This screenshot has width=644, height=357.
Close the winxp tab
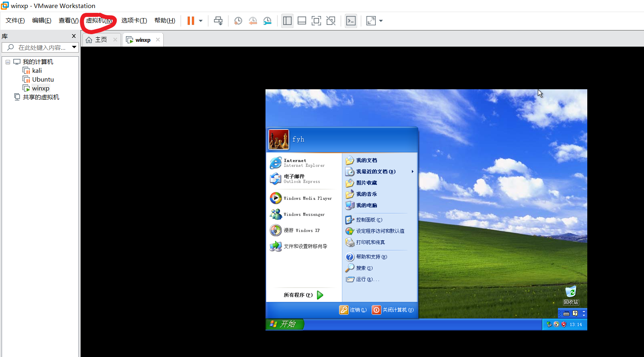[158, 39]
